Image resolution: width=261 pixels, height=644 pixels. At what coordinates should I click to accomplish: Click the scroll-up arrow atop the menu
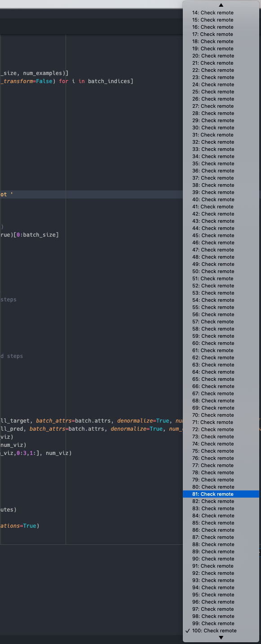coord(221,5)
